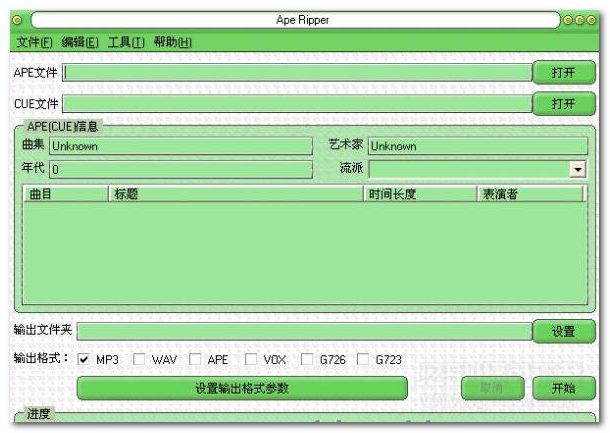This screenshot has height=433, width=610.
Task: Sort by 标题 column header
Action: click(236, 194)
